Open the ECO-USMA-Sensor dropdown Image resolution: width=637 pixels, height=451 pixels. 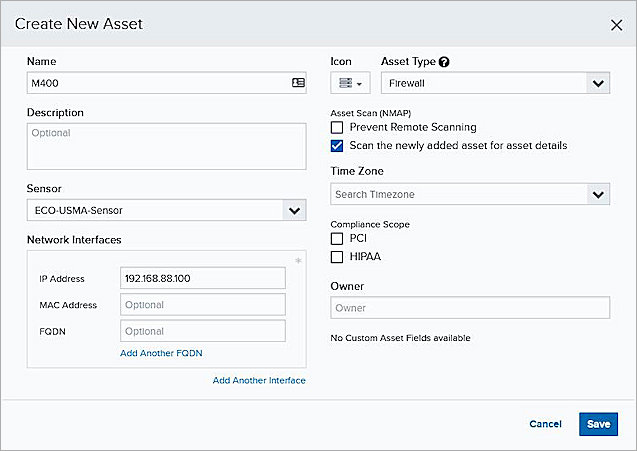(x=294, y=211)
